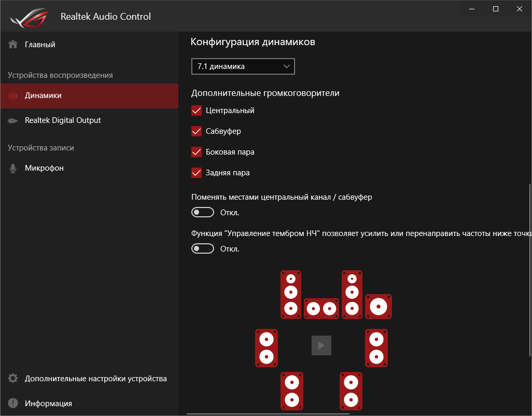
Task: Click the rear left speaker icon
Action: pos(291,391)
